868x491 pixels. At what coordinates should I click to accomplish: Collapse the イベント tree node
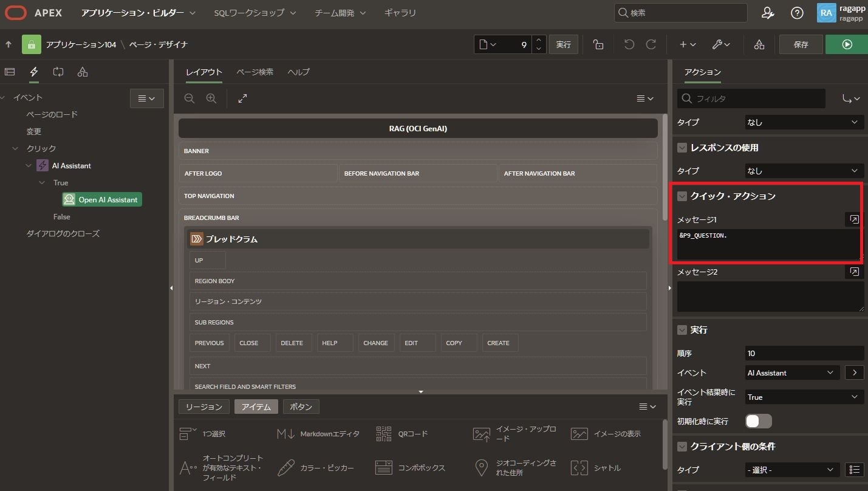pos(4,97)
